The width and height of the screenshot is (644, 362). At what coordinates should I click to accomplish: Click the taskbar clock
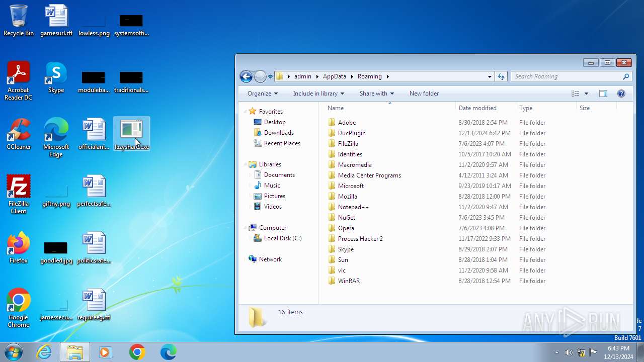tap(618, 352)
